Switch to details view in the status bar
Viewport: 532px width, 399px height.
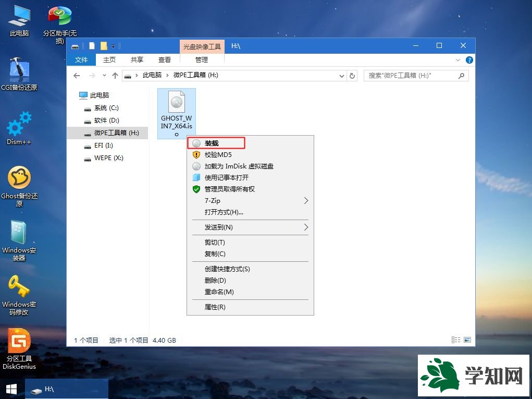pyautogui.click(x=455, y=340)
